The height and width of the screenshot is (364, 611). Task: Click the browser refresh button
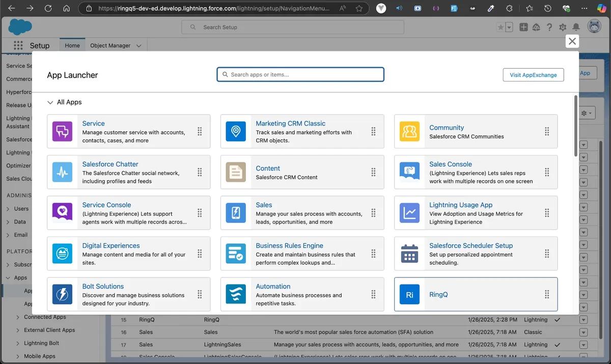click(48, 8)
